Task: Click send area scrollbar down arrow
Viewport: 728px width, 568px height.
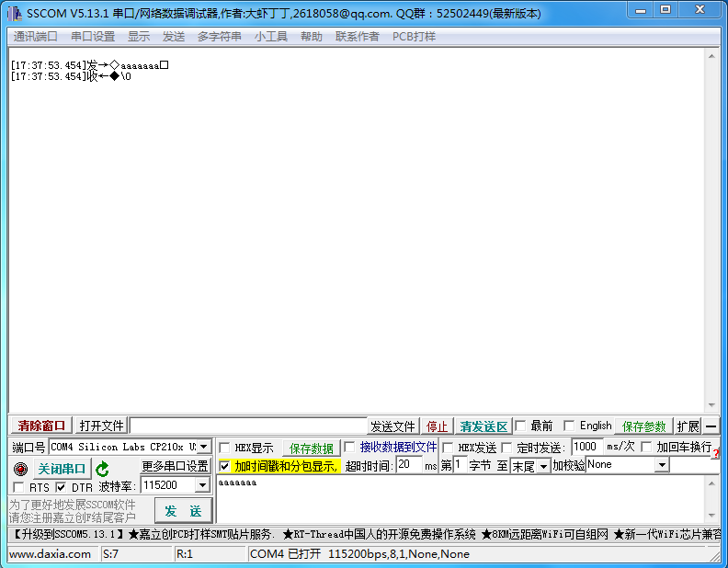Action: [x=711, y=515]
